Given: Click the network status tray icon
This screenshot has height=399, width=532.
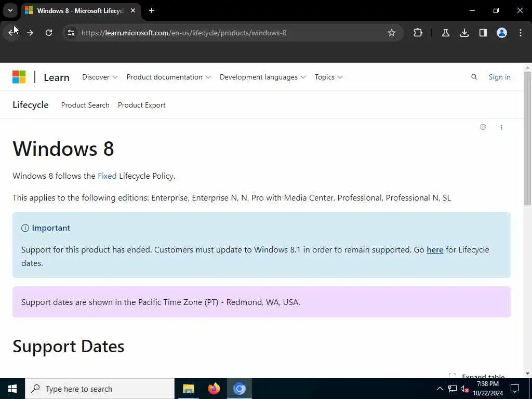Looking at the screenshot, I should tap(453, 389).
